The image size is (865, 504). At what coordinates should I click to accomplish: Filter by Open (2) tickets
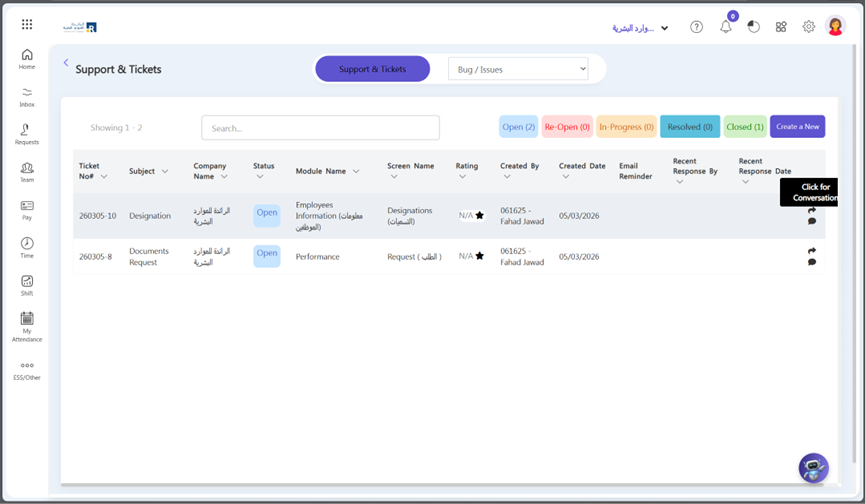pos(518,127)
